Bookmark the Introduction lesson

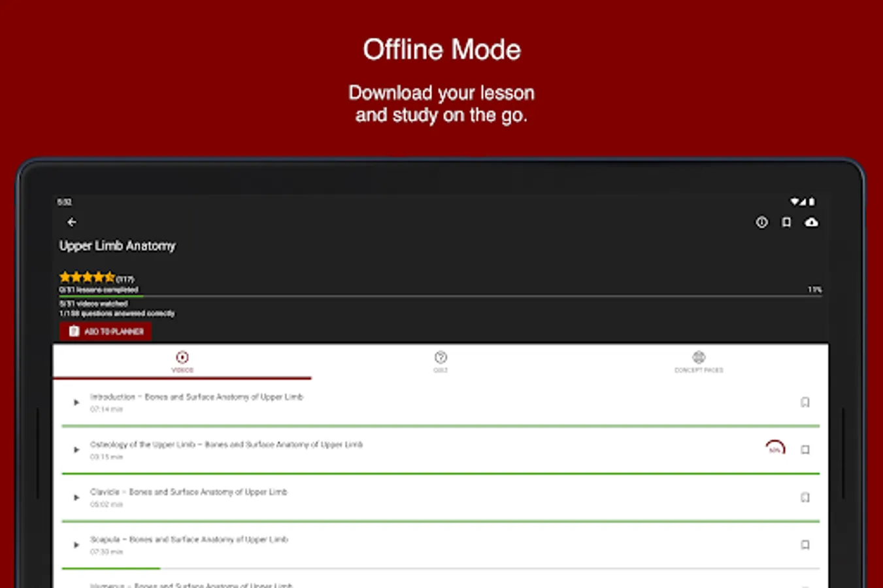click(805, 402)
